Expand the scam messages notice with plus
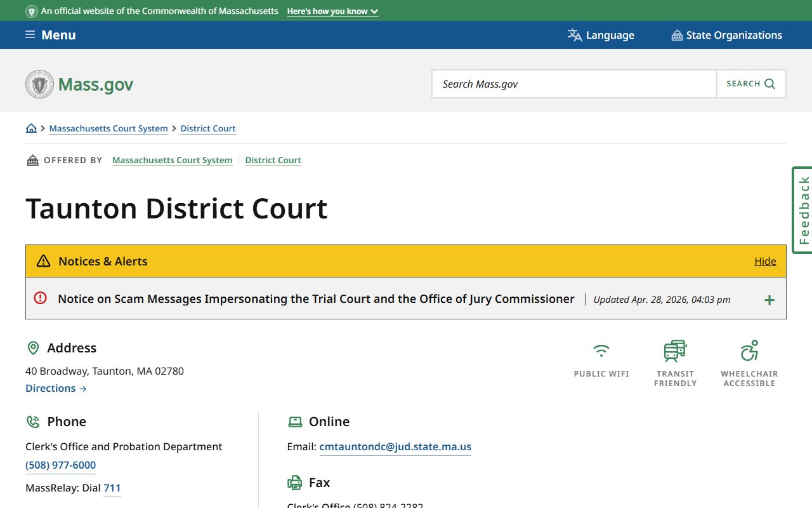 pyautogui.click(x=769, y=300)
